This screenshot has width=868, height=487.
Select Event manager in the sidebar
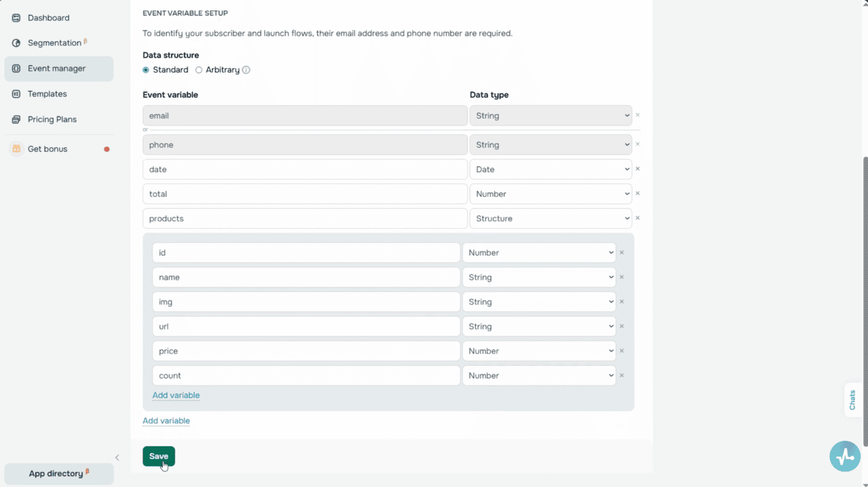59,69
